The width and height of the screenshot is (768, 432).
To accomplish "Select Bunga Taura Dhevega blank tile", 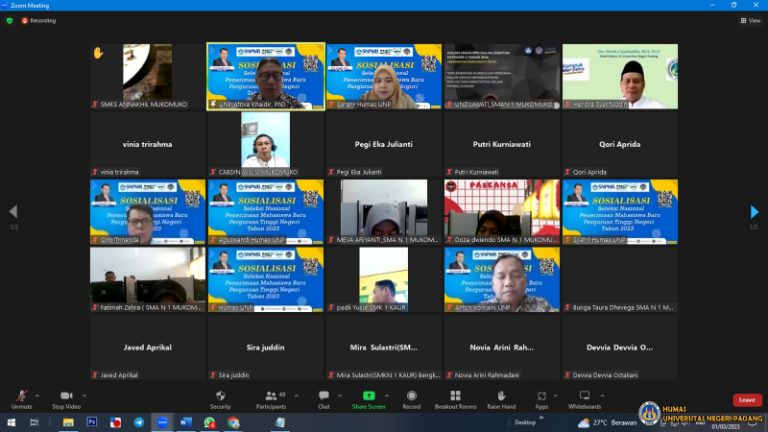I will (x=620, y=279).
